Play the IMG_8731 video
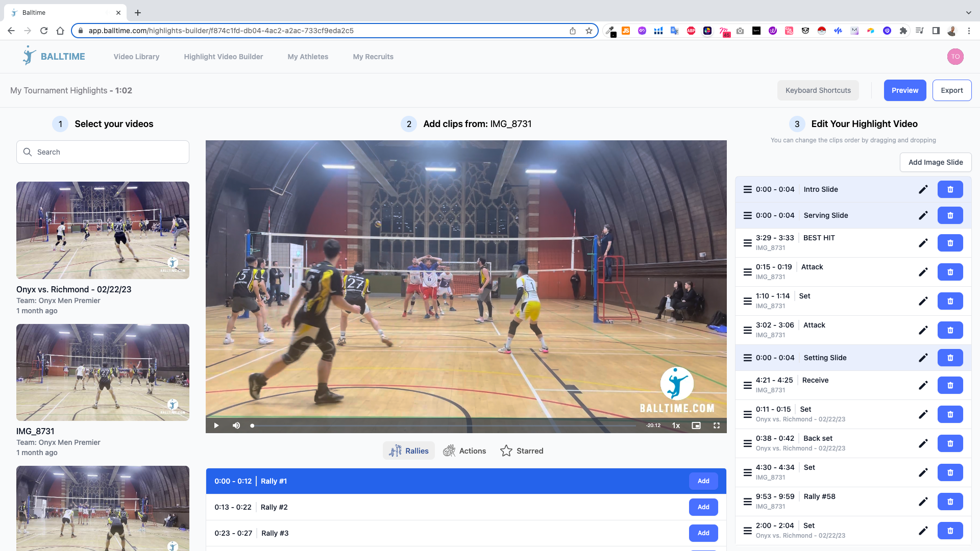 coord(216,425)
